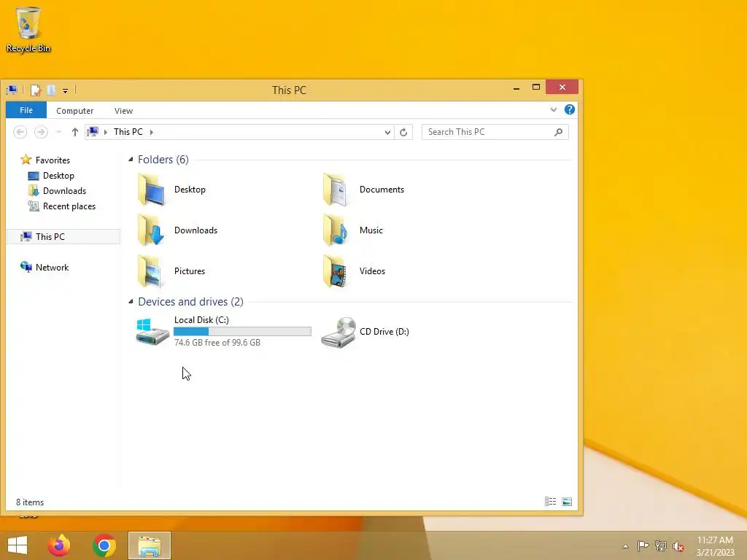Click the "74.6 GB free of 99.6 GB" text
Screen dimensions: 747x560
click(217, 343)
